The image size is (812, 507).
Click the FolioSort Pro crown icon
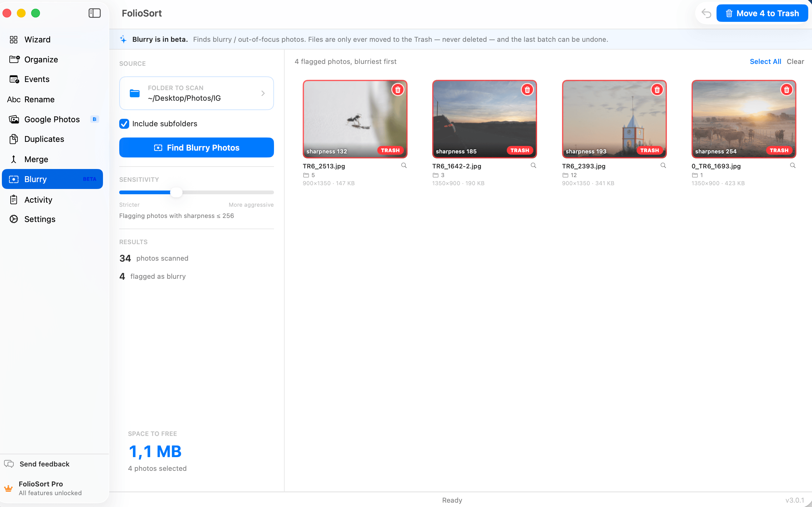[8, 488]
